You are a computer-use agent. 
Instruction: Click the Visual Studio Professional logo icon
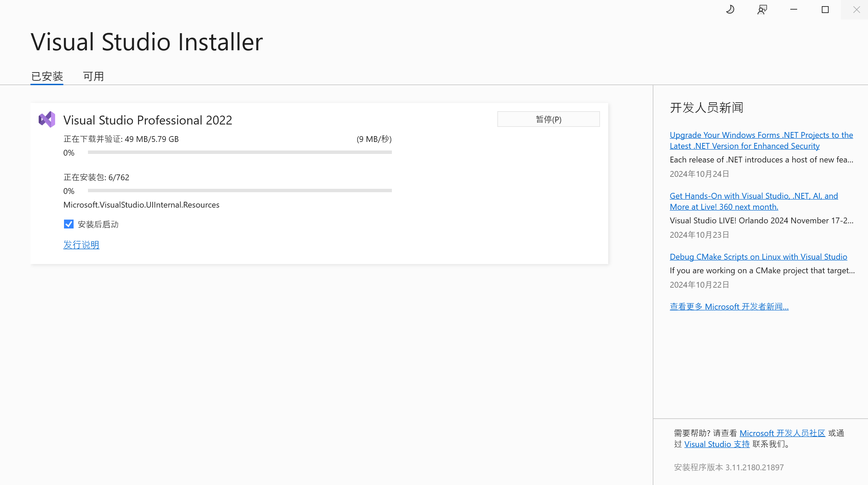click(47, 119)
